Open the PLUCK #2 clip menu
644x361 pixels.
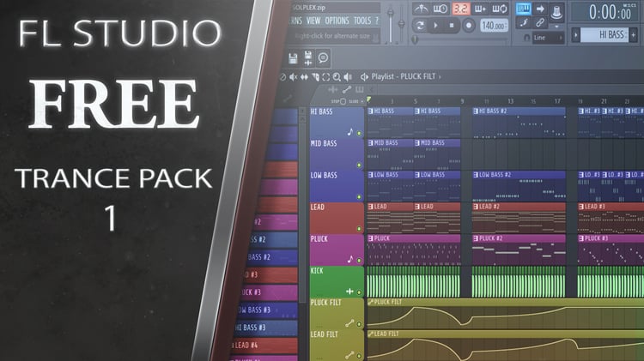click(x=476, y=238)
